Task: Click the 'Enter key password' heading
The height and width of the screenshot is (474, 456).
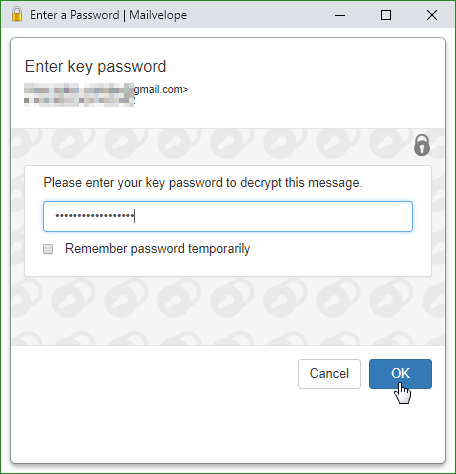Action: (x=95, y=66)
